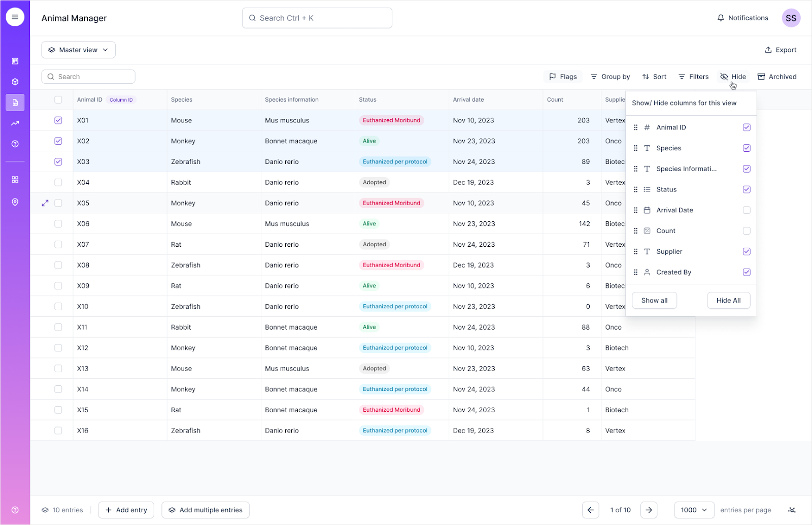Enable Arrival Date column visibility
812x525 pixels.
pos(747,210)
